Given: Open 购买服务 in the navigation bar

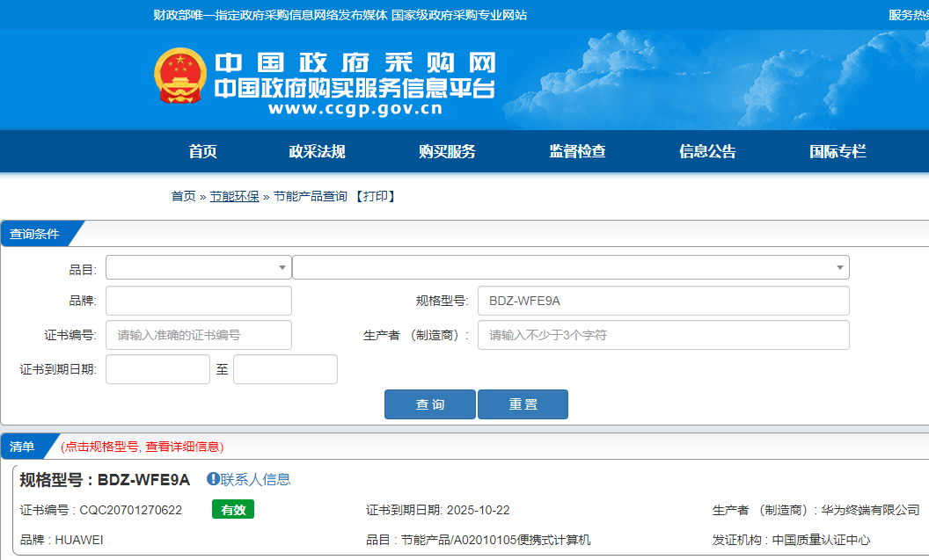Looking at the screenshot, I should (447, 151).
